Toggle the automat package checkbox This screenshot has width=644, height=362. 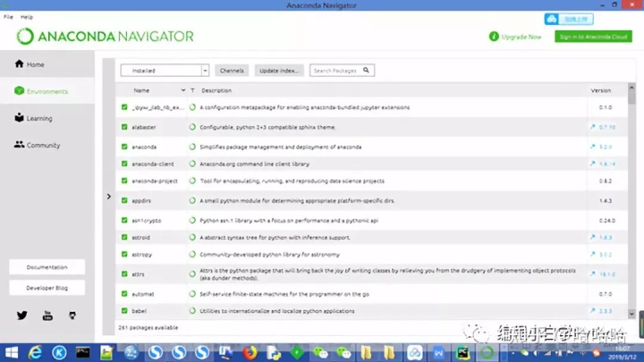pos(124,293)
